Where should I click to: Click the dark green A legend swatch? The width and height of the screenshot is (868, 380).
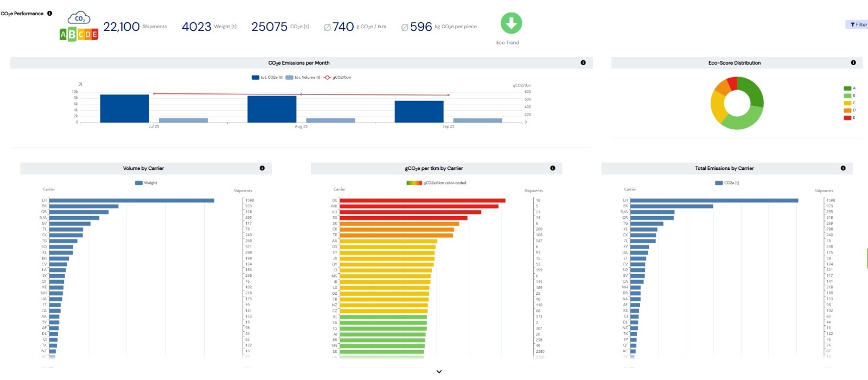[847, 88]
